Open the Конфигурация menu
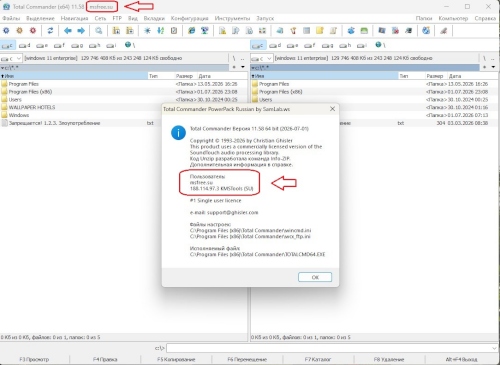The width and height of the screenshot is (500, 365). click(x=189, y=18)
